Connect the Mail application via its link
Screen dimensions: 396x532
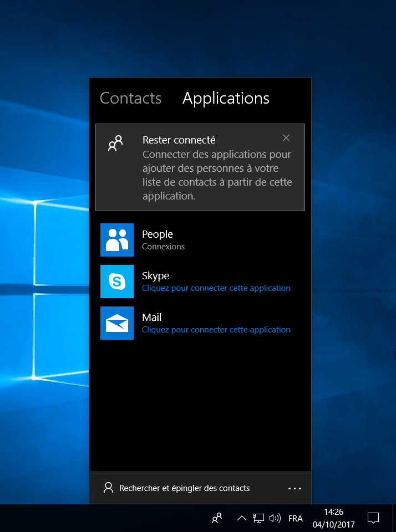tap(216, 330)
